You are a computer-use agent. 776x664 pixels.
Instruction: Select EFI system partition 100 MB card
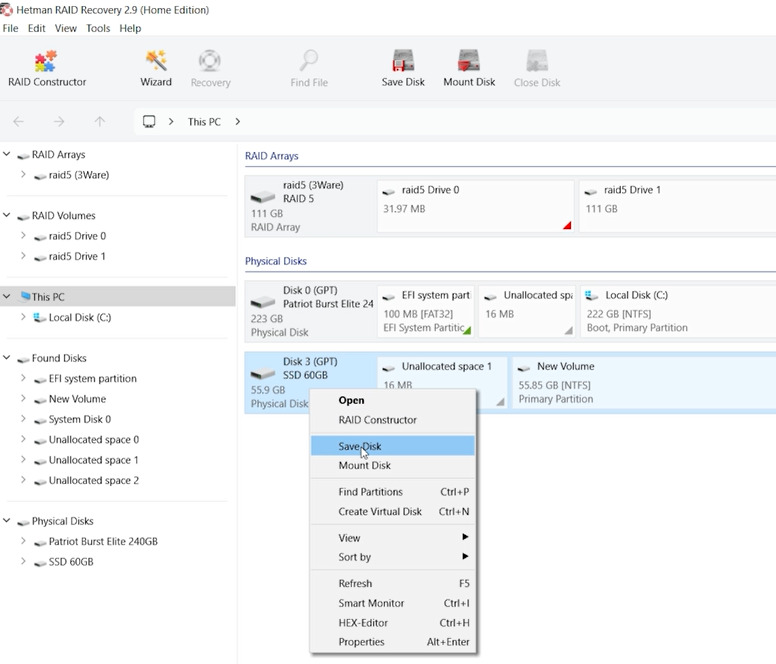pyautogui.click(x=426, y=311)
